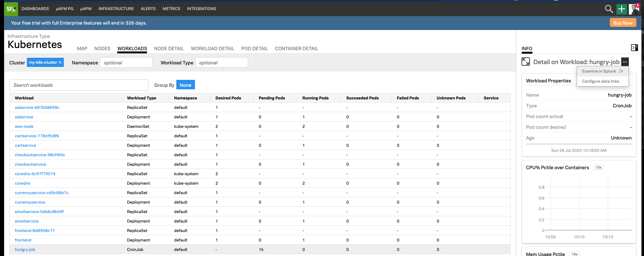This screenshot has height=256, width=644.
Task: Click the Search workloads box
Action: click(79, 85)
